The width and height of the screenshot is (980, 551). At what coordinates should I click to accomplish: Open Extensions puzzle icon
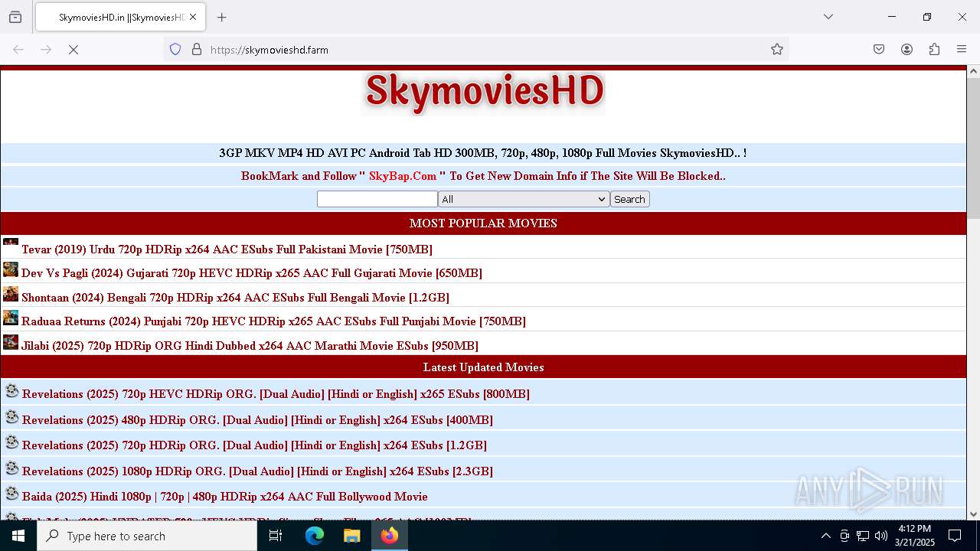(x=934, y=49)
